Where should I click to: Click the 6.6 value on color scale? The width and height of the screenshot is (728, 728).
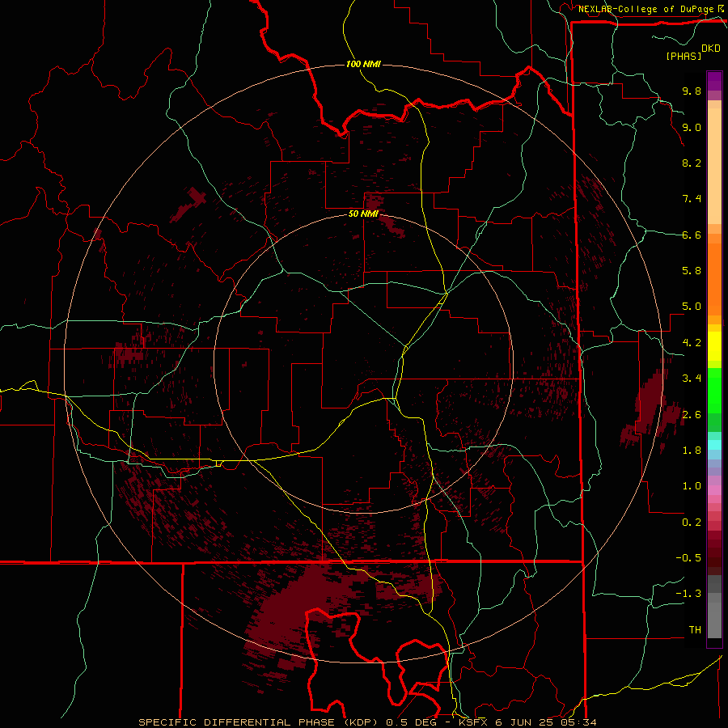[x=692, y=235]
